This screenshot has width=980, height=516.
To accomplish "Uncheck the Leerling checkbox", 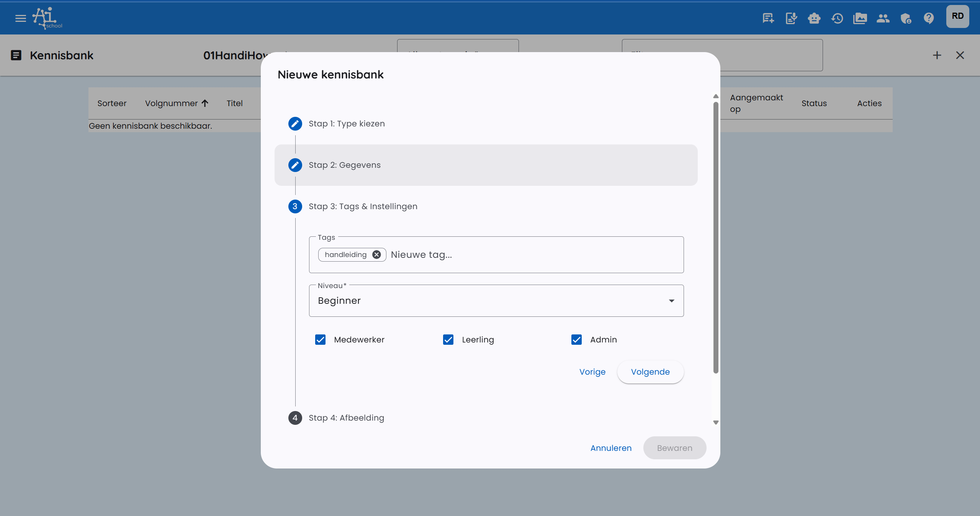I will [x=448, y=339].
